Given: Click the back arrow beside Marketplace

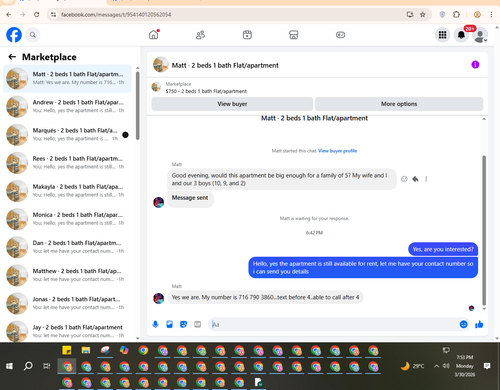Looking at the screenshot, I should [12, 57].
